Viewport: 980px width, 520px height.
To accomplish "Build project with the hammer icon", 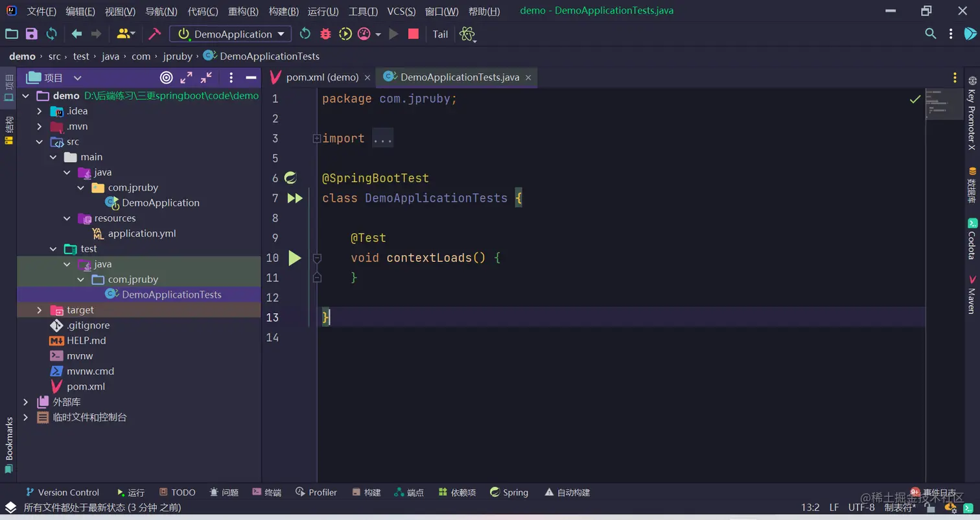I will [x=154, y=34].
